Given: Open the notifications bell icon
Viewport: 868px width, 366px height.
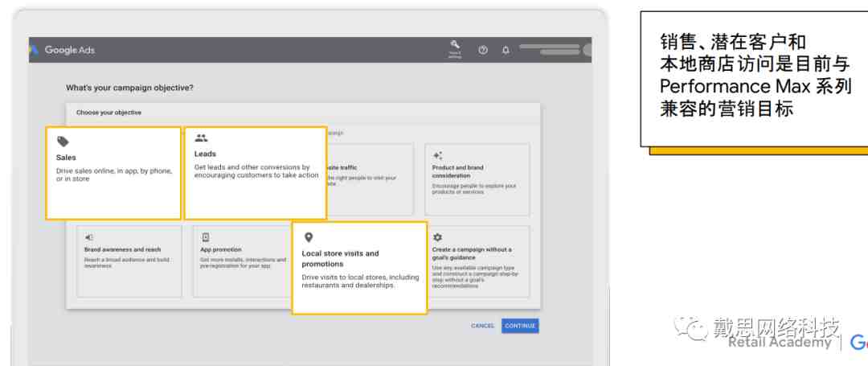Looking at the screenshot, I should pyautogui.click(x=506, y=50).
